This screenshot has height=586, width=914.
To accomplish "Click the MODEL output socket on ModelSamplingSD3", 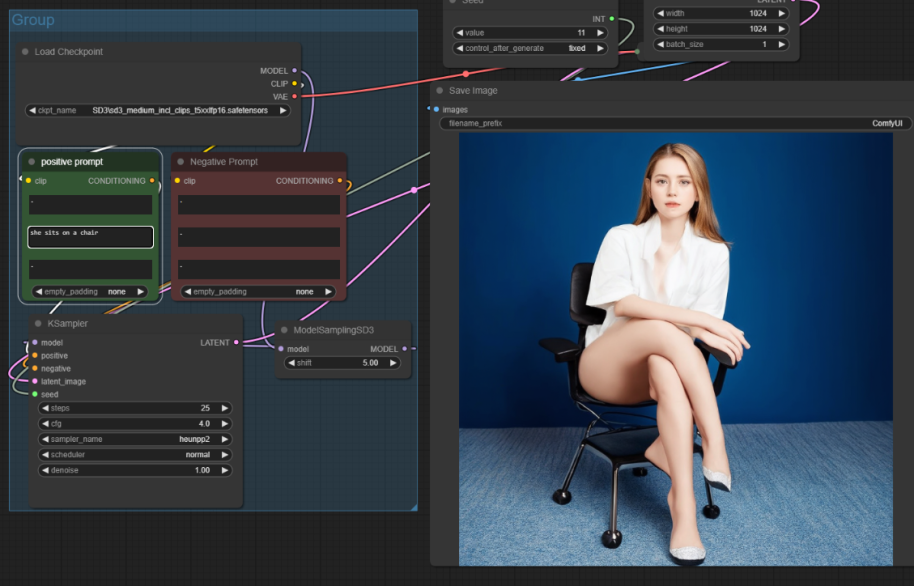I will pyautogui.click(x=405, y=349).
